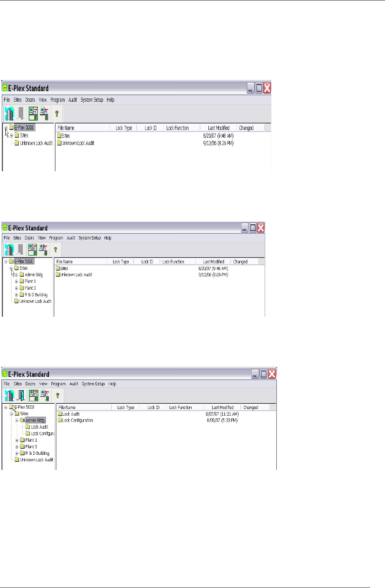Open the send-to-lock program icon in bottom window
The image size is (385, 588).
point(34,395)
